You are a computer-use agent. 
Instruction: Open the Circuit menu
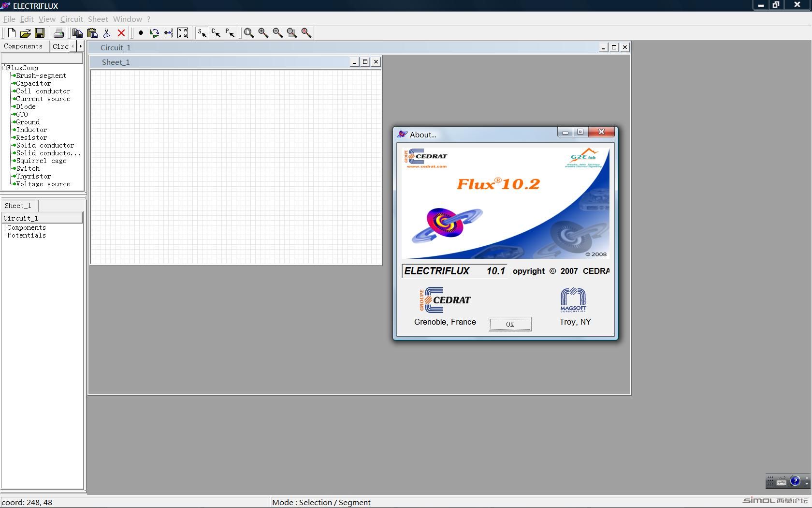click(72, 19)
